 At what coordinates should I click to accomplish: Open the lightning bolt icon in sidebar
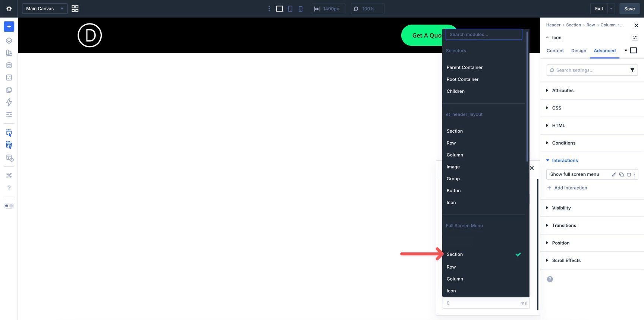[x=9, y=102]
